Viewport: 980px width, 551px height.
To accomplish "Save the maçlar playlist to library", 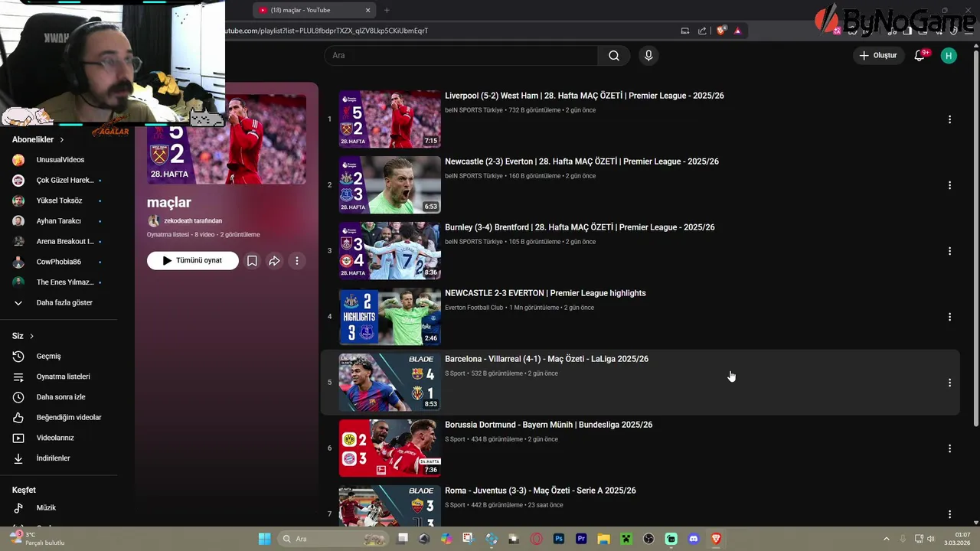I will (x=252, y=261).
